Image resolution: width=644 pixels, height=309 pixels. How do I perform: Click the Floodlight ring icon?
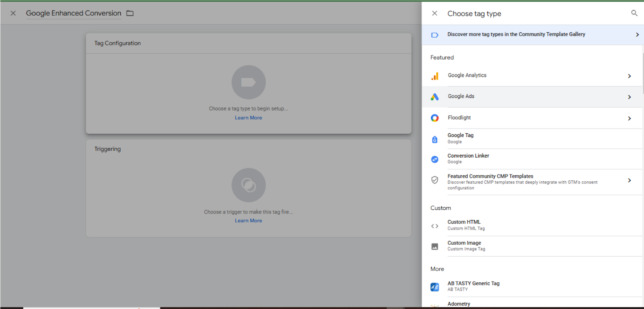tap(435, 118)
